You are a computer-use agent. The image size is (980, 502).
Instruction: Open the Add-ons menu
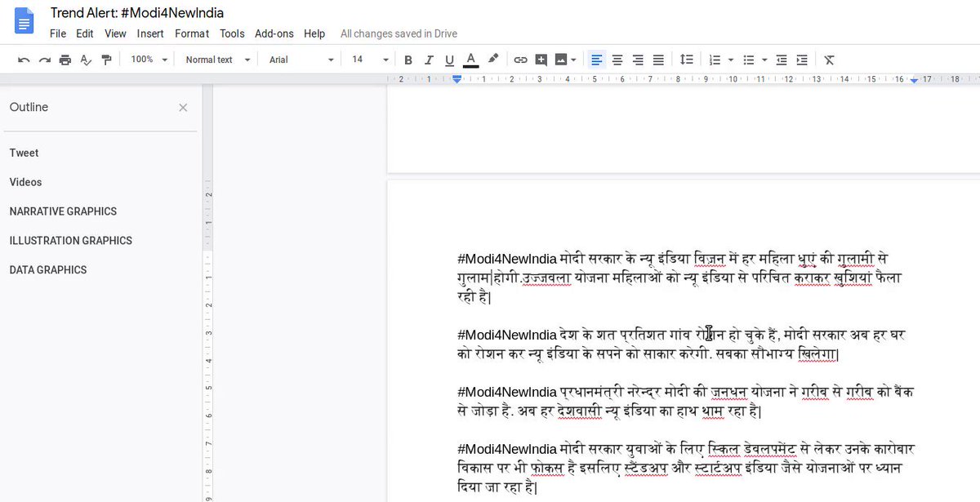274,33
